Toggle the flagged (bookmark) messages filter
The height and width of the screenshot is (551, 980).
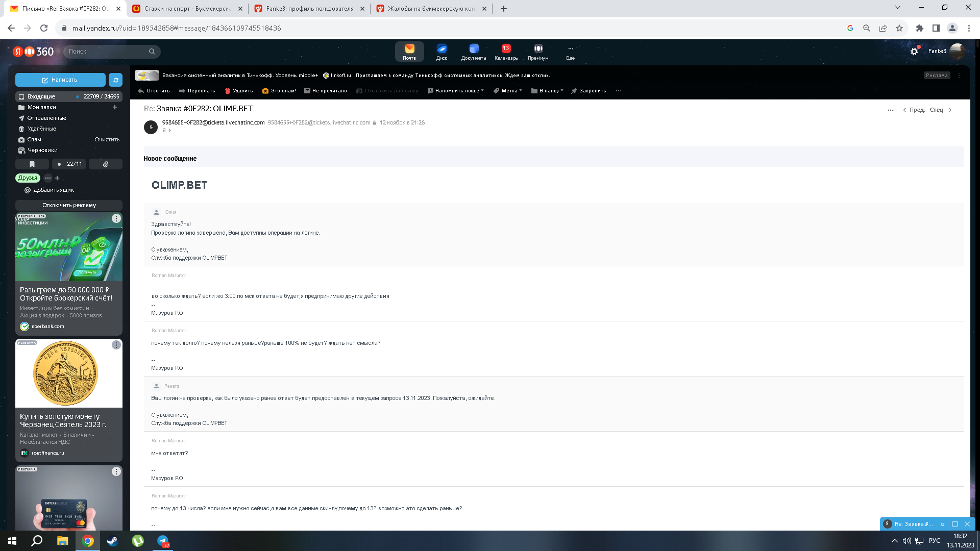32,164
